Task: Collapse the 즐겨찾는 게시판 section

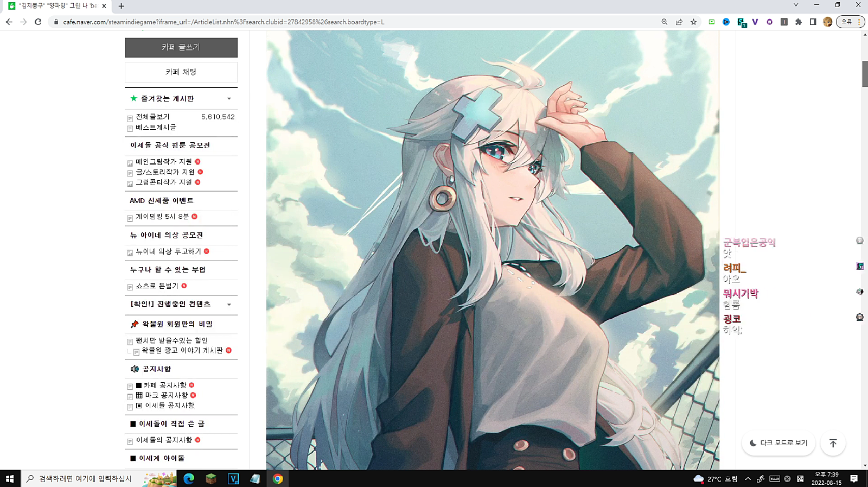Action: pyautogui.click(x=229, y=98)
